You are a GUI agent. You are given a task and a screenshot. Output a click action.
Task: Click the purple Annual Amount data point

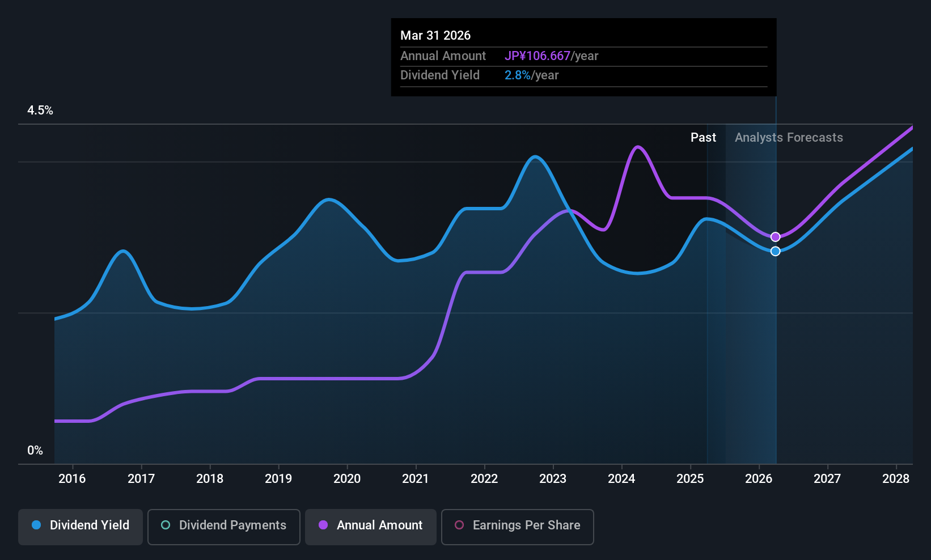pyautogui.click(x=775, y=237)
